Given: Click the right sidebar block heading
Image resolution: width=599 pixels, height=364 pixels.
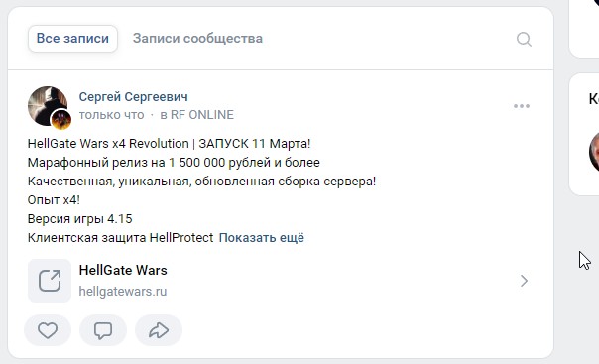Looking at the screenshot, I should pos(594,99).
